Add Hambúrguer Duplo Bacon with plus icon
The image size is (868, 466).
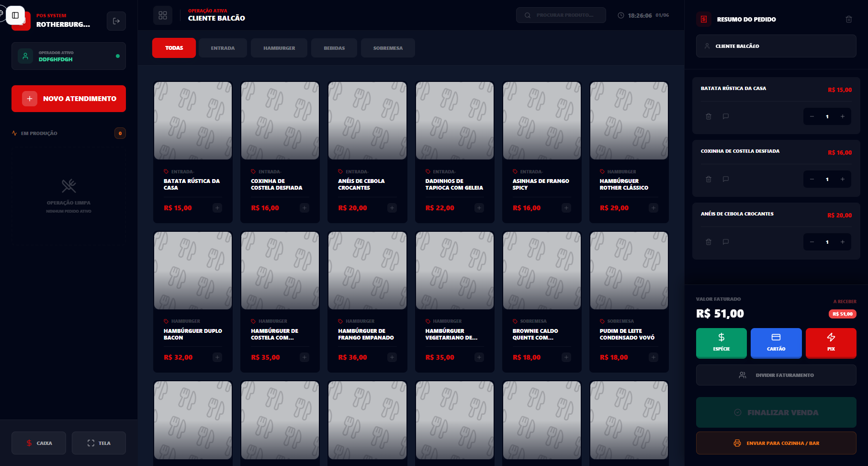pyautogui.click(x=217, y=357)
